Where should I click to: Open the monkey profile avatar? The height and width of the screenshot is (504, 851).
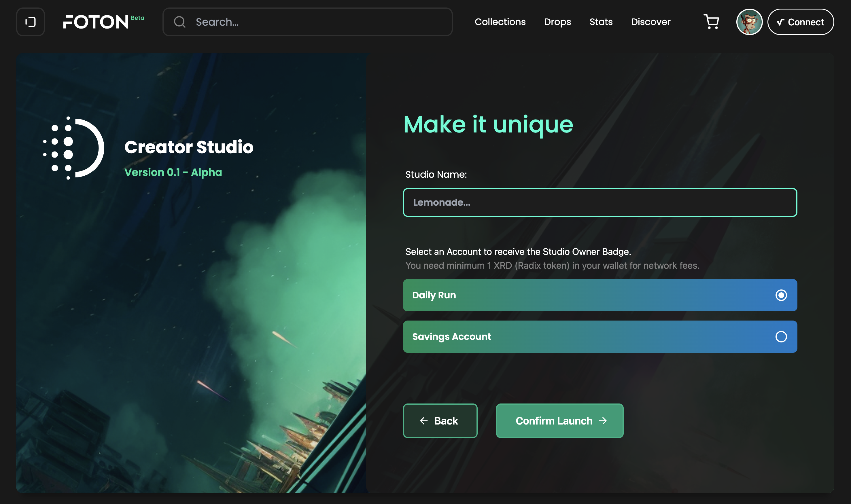coord(749,22)
